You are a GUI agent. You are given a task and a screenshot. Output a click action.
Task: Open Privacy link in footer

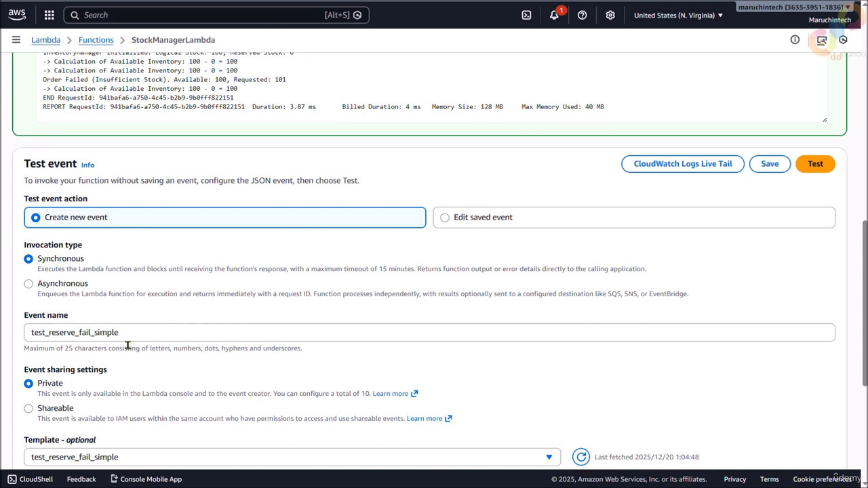coord(734,479)
